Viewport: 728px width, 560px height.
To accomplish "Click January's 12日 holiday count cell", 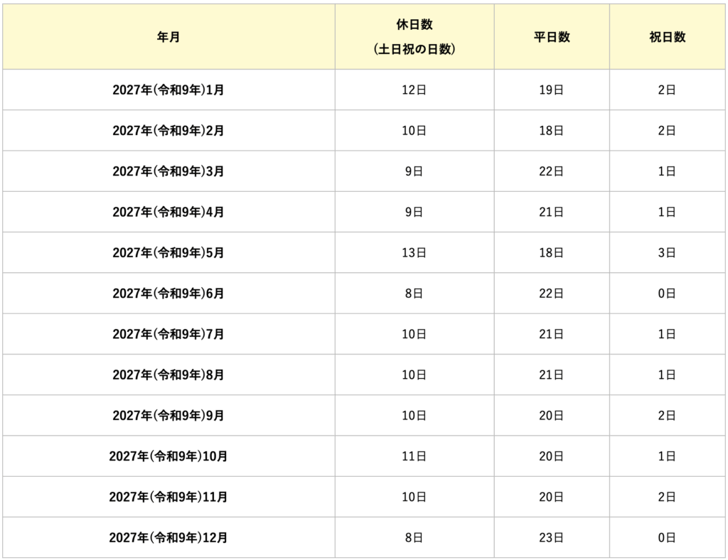I will (414, 90).
